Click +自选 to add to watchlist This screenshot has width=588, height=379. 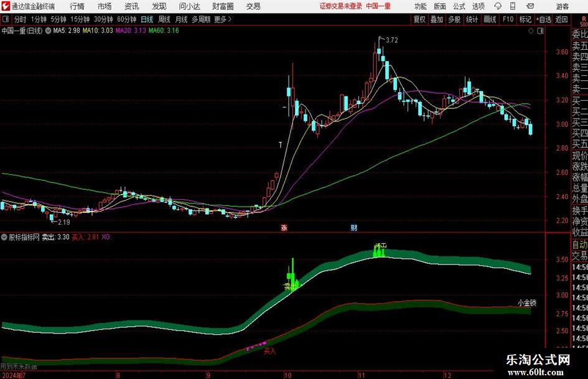point(544,19)
